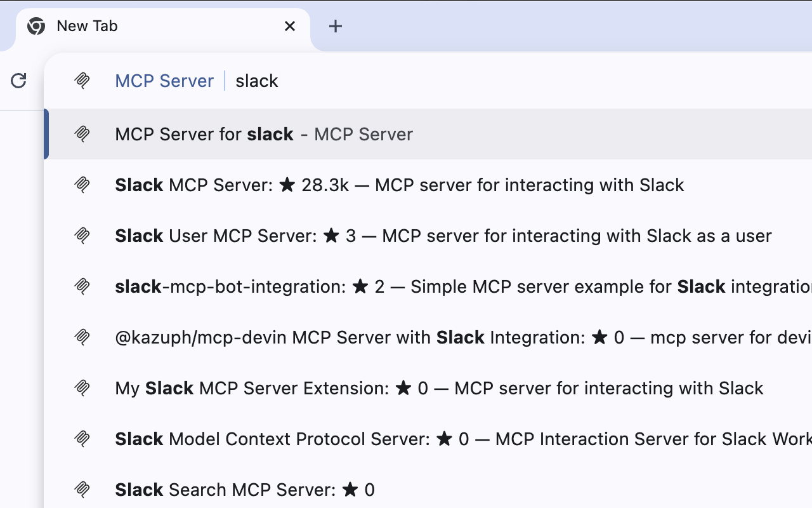Select the "Slack MCP Server: ★ 28.3k" suggestion
812x508 pixels.
click(399, 185)
